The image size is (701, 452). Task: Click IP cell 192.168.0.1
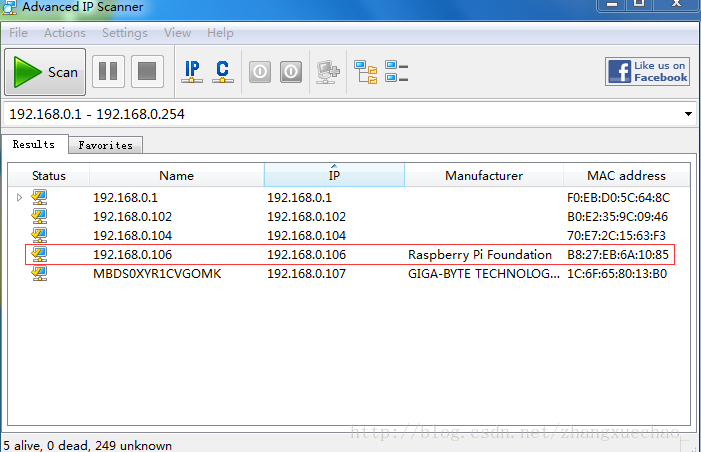pos(299,198)
